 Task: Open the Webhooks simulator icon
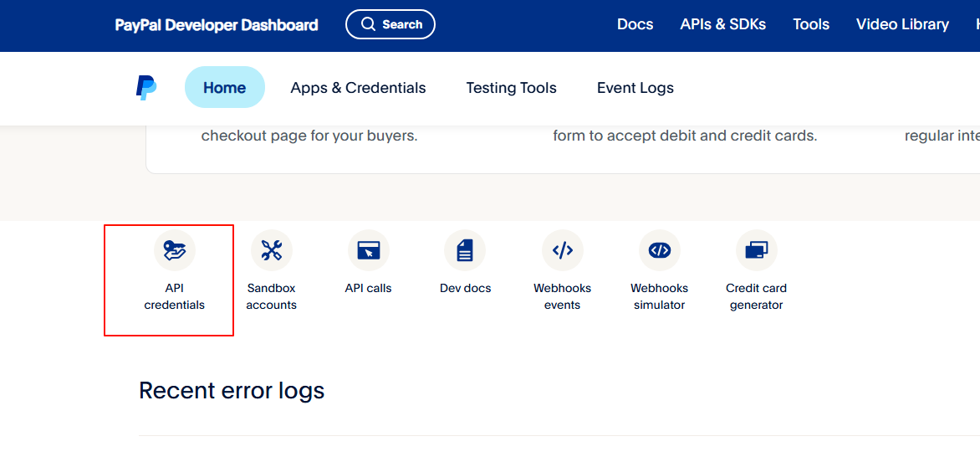click(660, 250)
